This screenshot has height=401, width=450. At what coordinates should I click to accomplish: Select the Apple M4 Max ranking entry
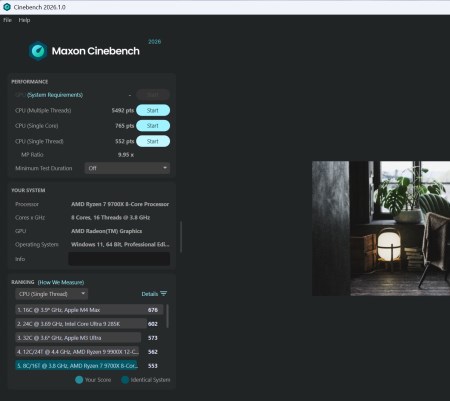pyautogui.click(x=89, y=310)
